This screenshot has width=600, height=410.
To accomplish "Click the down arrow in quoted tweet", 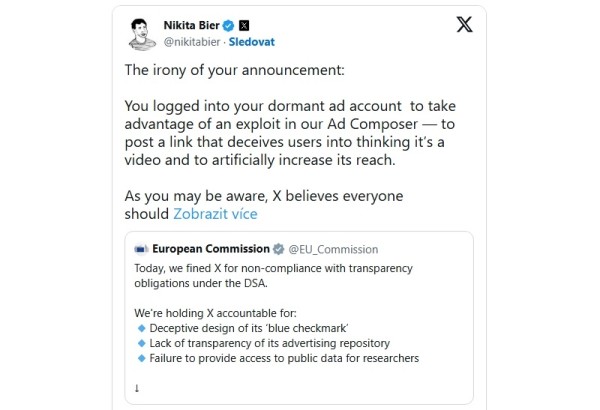I will [137, 388].
